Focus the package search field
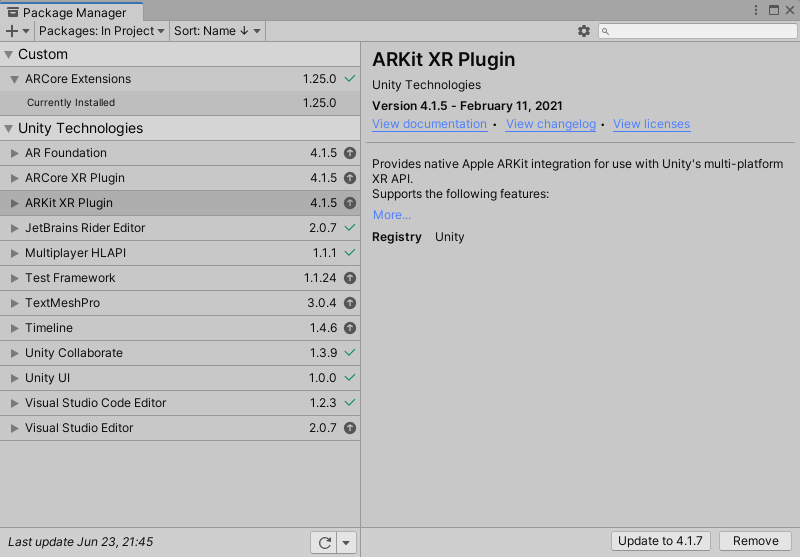 coord(697,32)
